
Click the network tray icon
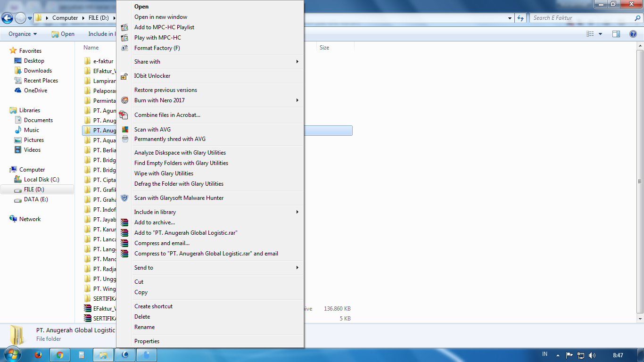click(x=581, y=355)
